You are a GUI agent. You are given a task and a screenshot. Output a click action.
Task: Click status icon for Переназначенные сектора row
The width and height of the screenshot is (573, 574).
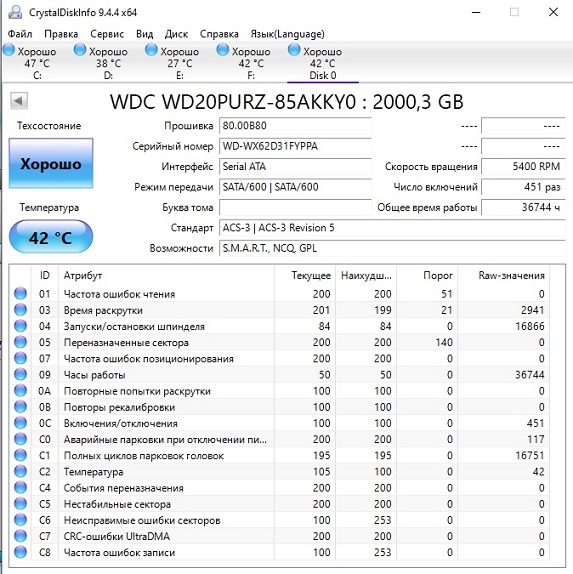(x=21, y=342)
